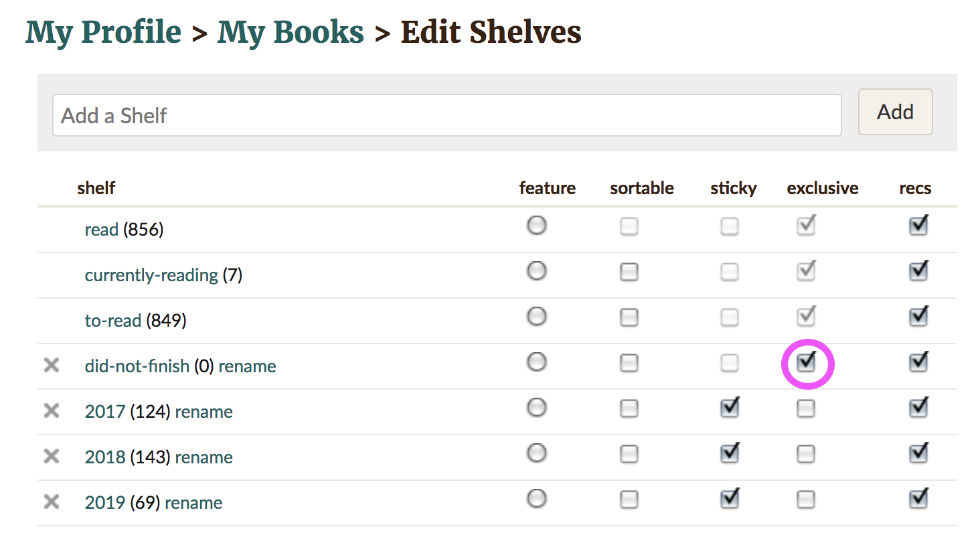Enable sortable for the currently-reading shelf

(629, 272)
